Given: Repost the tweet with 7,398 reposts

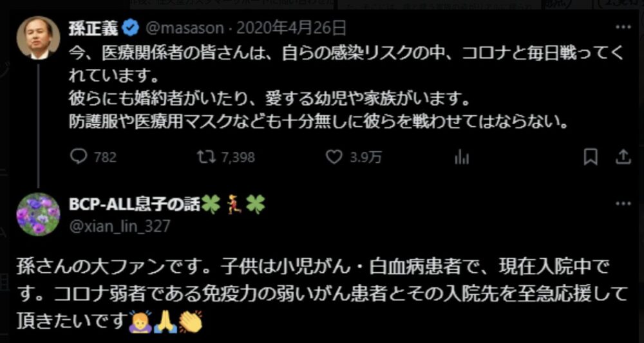Looking at the screenshot, I should [206, 157].
